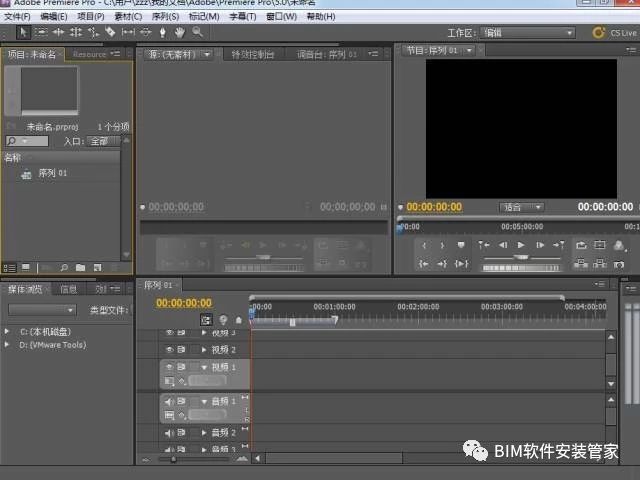The image size is (640, 480).
Task: Toggle visibility eye for 视频 1 track
Action: (x=169, y=367)
